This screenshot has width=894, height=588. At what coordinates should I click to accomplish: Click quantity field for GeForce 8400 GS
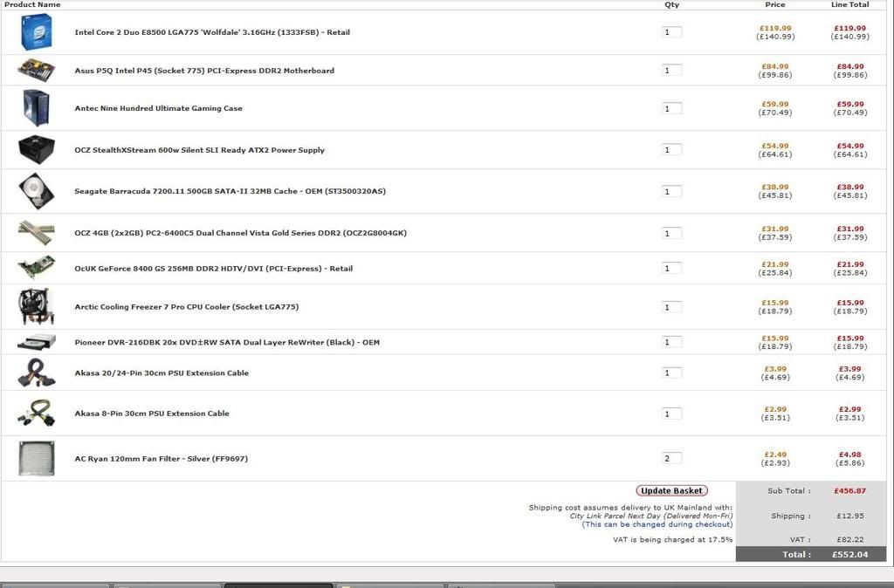(671, 269)
